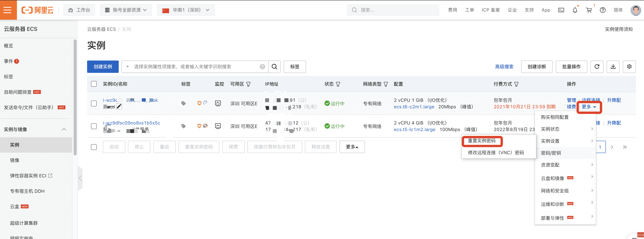Open the 华南1（深圳）region dropdown
This screenshot has width=644, height=239.
pyautogui.click(x=186, y=10)
